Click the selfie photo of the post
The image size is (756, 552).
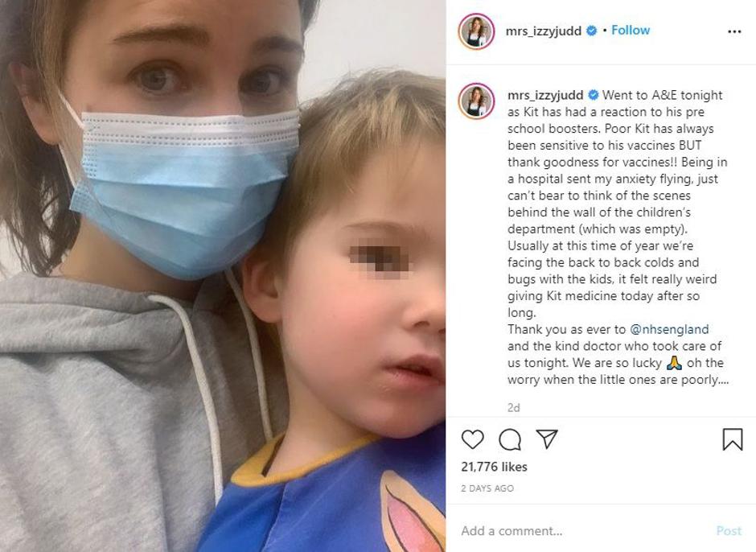(x=223, y=276)
